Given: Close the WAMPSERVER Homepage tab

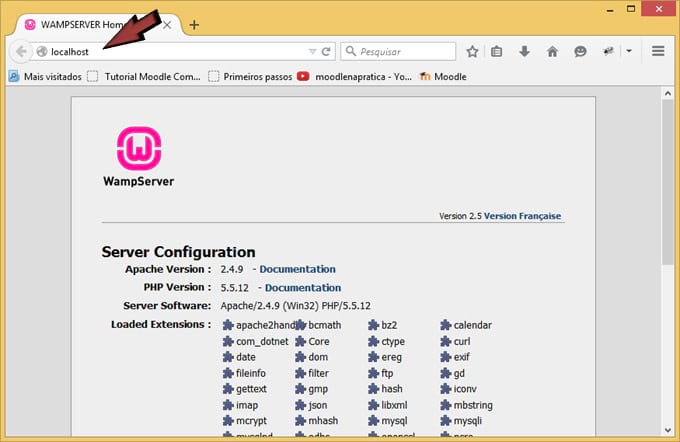Looking at the screenshot, I should point(167,25).
